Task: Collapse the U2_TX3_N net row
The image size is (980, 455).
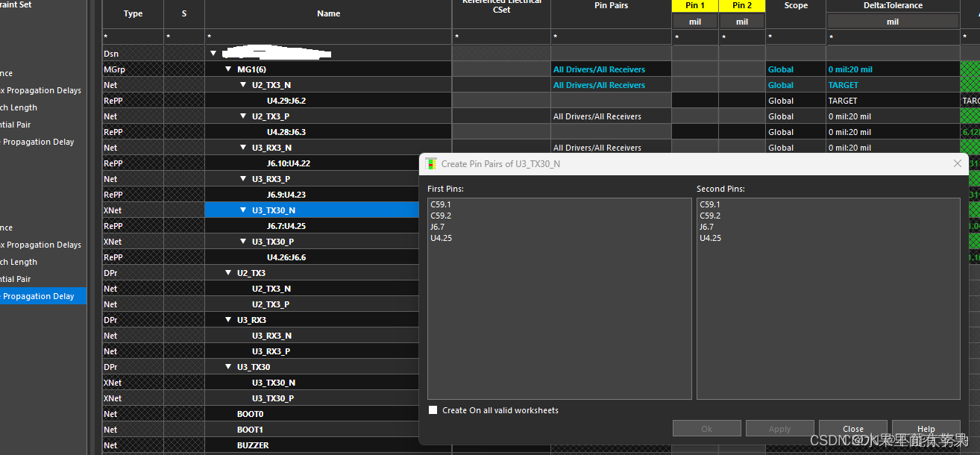Action: 243,85
